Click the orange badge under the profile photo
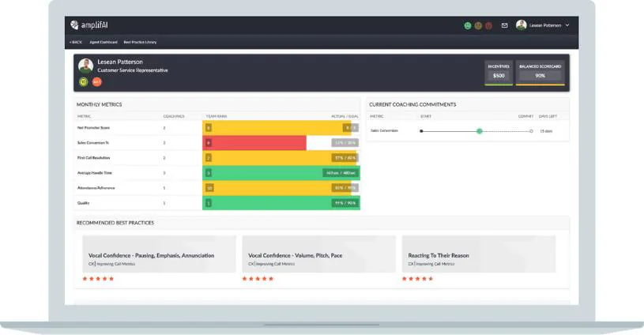Viewport: 644px width, 335px height. pos(96,81)
